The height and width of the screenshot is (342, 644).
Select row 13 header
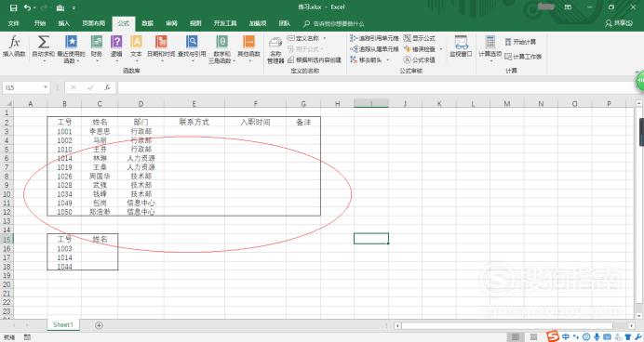point(7,221)
